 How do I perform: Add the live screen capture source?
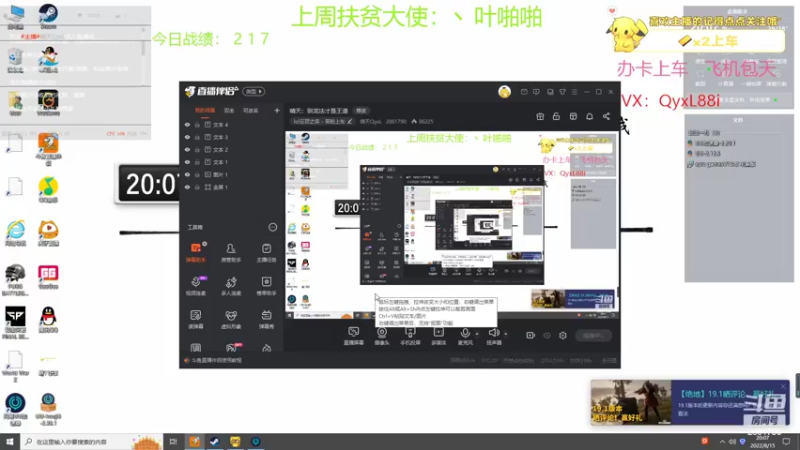pos(353,336)
